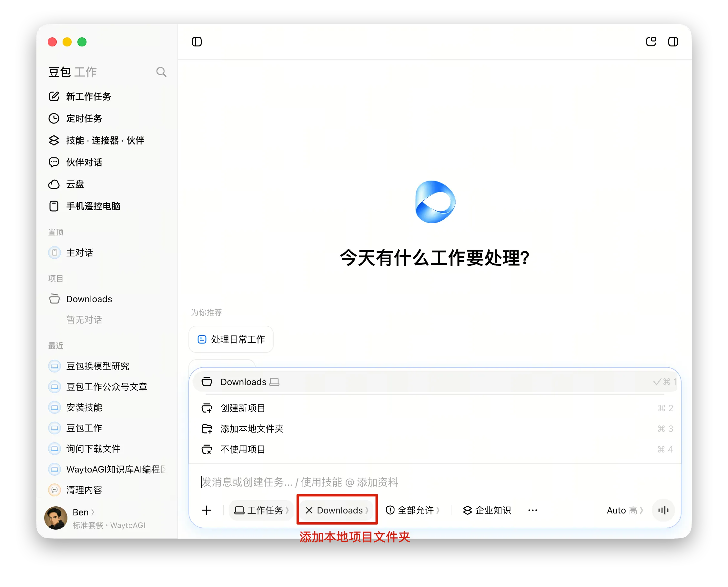
Task: Expand the Downloads project selector chevron
Action: click(367, 510)
